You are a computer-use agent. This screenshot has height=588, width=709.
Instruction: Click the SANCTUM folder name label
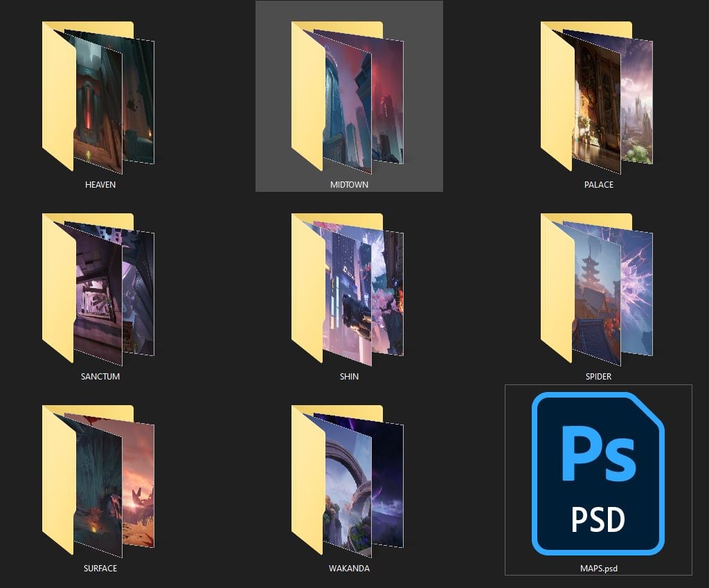[x=100, y=376]
